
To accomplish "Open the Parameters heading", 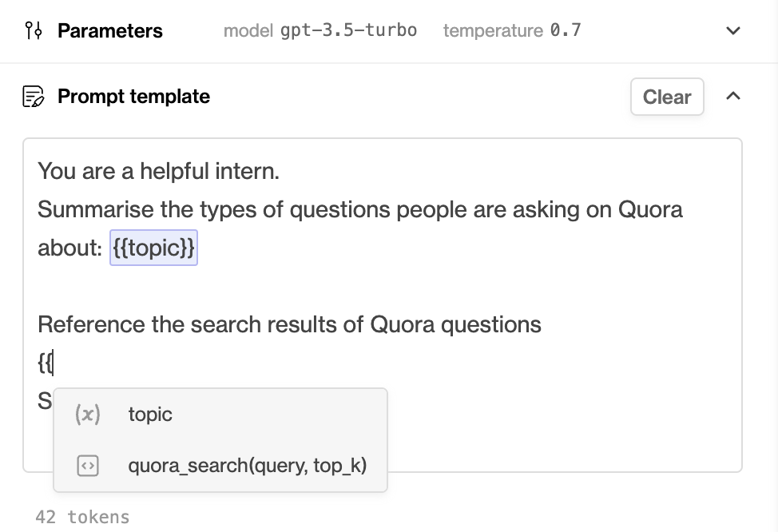I will (x=110, y=31).
